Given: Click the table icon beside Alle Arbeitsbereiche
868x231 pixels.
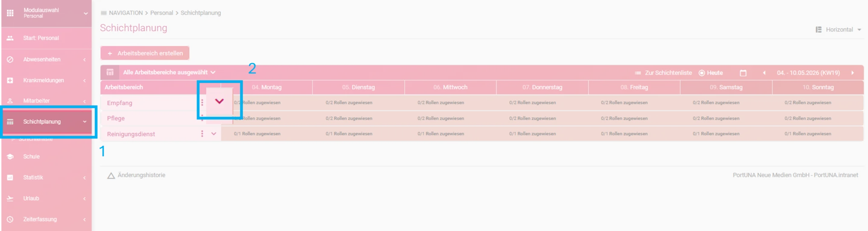Looking at the screenshot, I should [x=110, y=72].
